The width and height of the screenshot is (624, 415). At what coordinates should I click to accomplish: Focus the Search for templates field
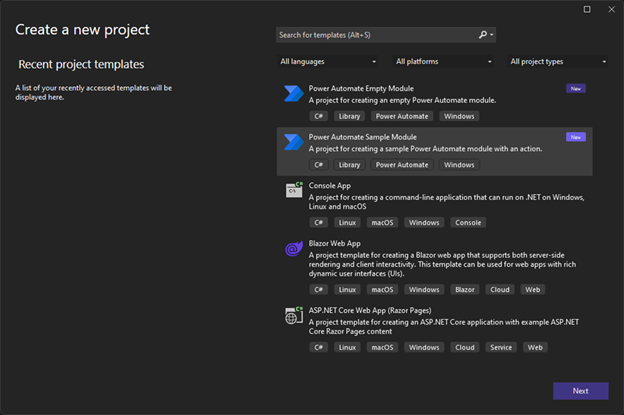click(x=375, y=34)
